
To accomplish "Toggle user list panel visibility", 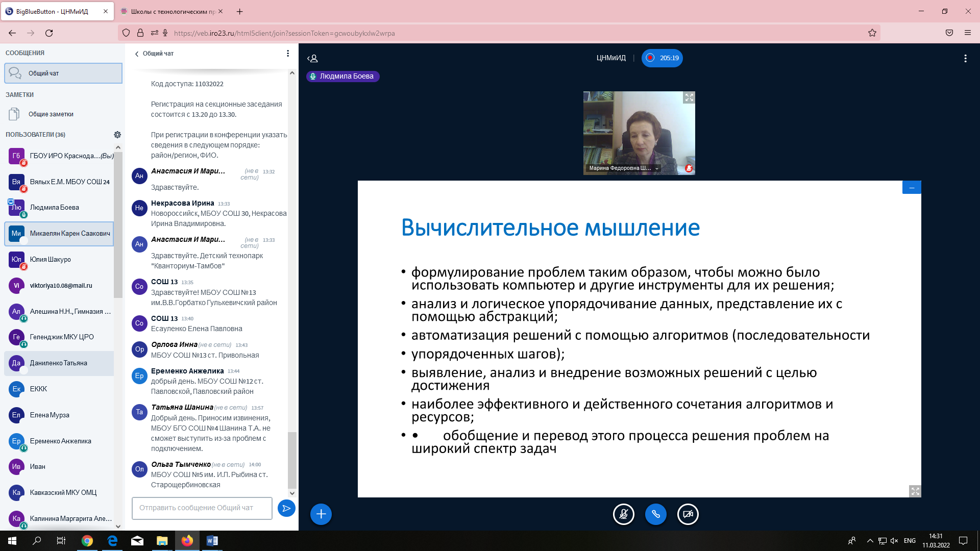I will (x=312, y=58).
